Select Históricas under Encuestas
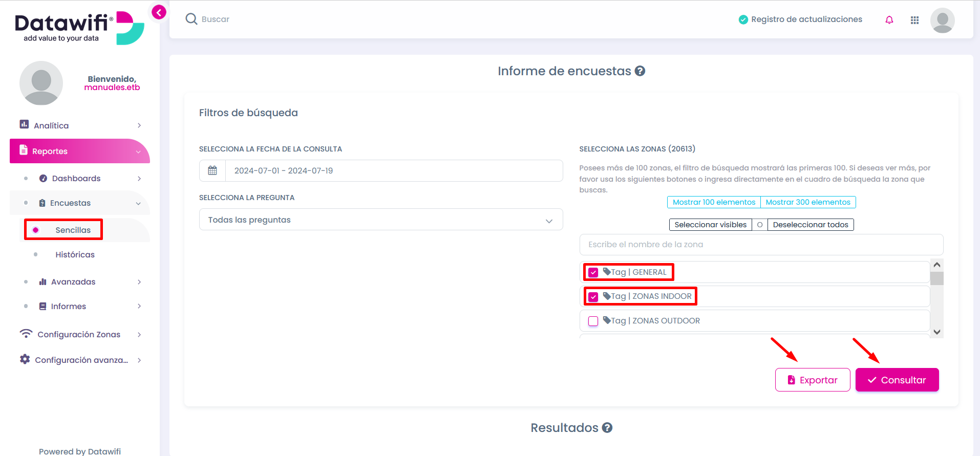The image size is (980, 456). (75, 254)
